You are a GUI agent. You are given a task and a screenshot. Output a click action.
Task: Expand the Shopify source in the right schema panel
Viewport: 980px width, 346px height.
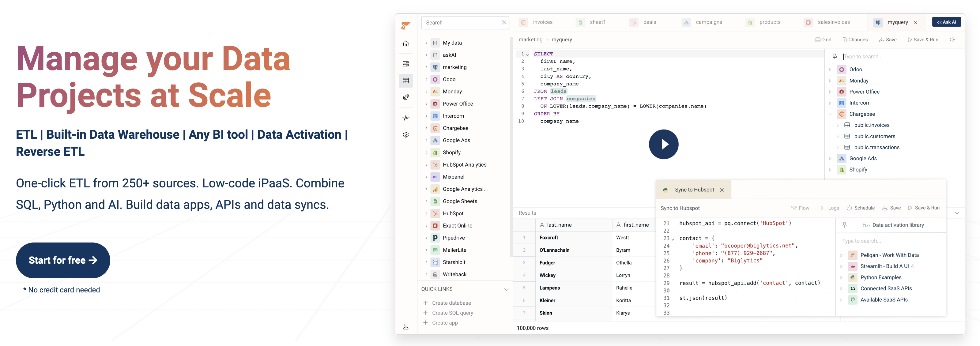[830, 170]
